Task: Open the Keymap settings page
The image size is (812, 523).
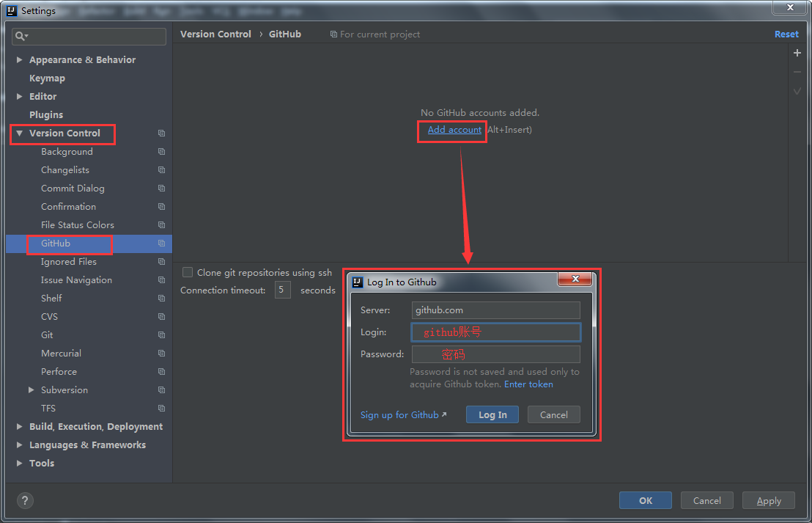Action: click(47, 78)
